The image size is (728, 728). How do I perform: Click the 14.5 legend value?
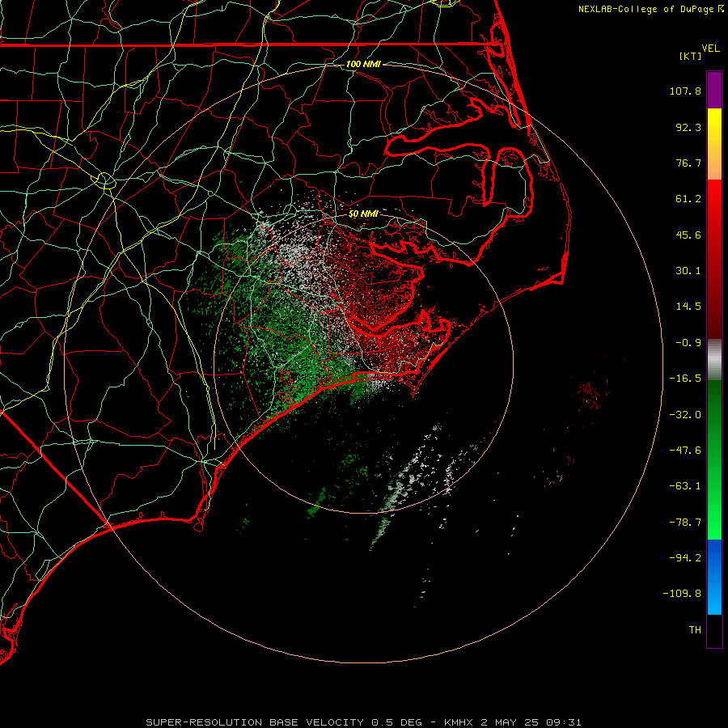point(688,307)
